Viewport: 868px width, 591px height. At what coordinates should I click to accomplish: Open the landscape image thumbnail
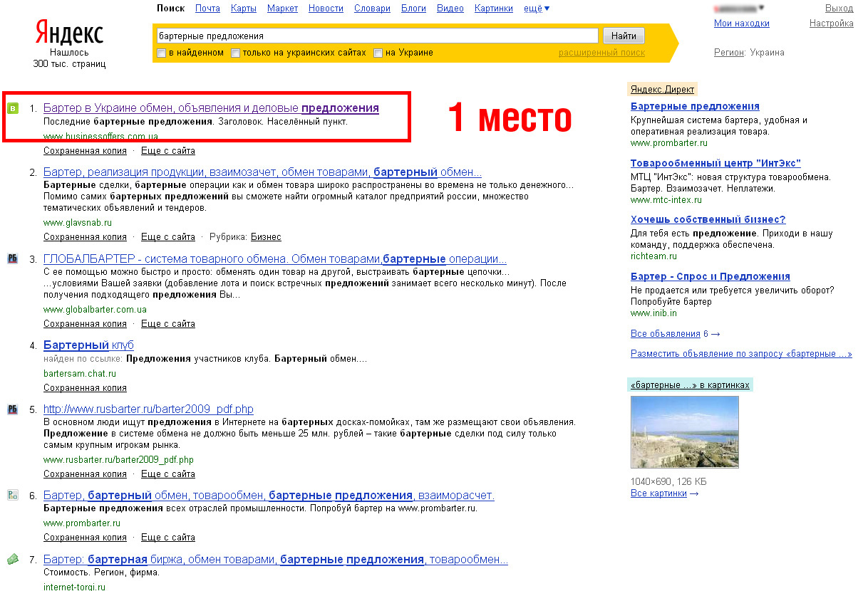pyautogui.click(x=685, y=432)
